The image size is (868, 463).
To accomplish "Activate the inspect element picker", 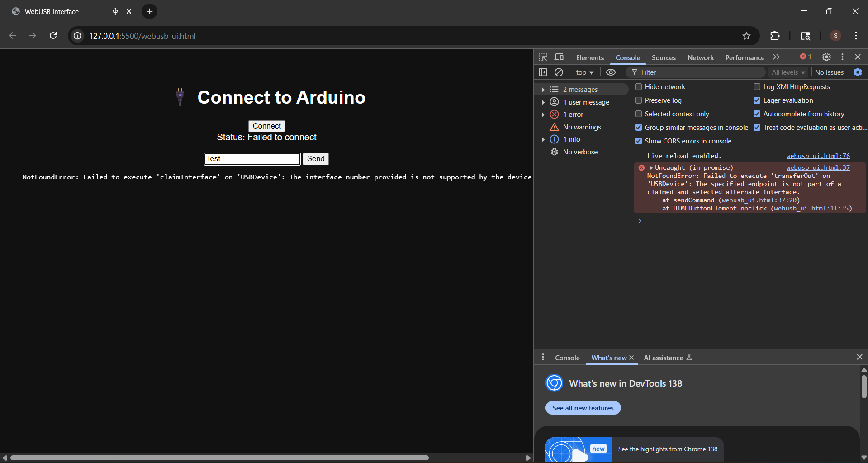I will 543,57.
